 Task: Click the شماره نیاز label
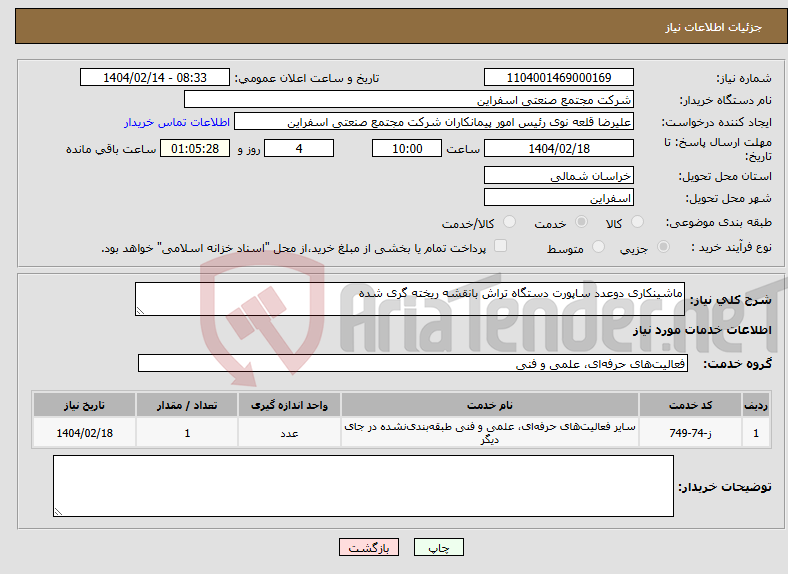click(x=744, y=78)
